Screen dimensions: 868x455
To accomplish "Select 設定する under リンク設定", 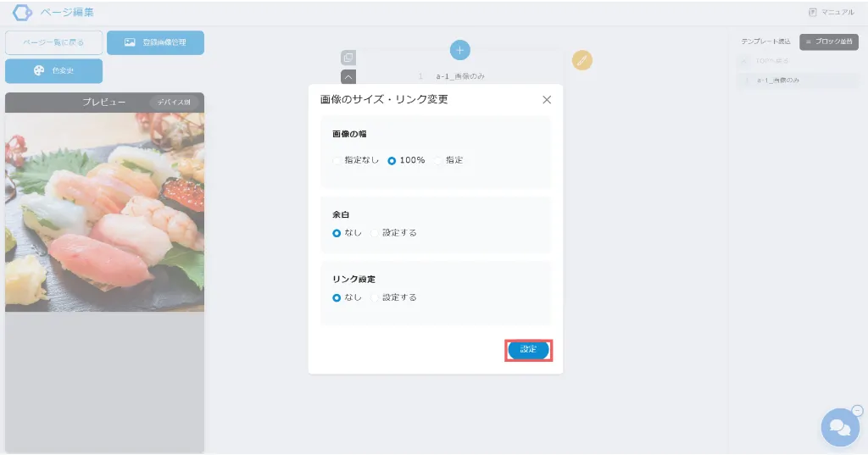I will [x=375, y=297].
